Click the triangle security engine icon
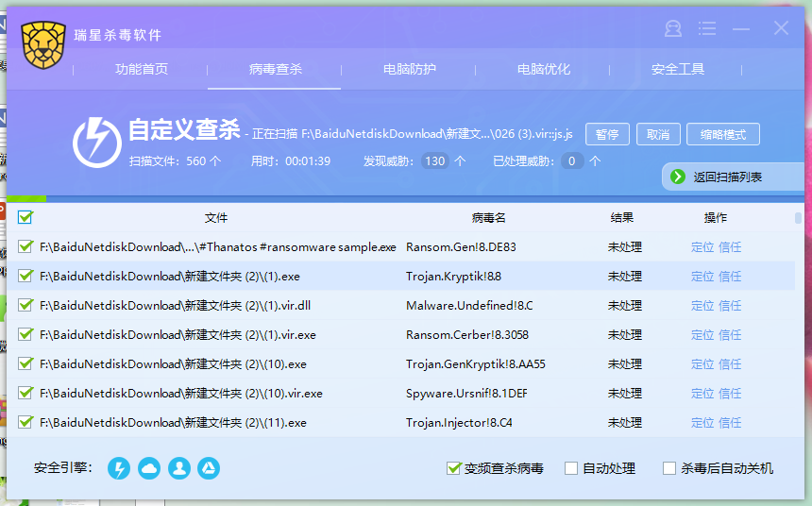The image size is (812, 506). pyautogui.click(x=209, y=468)
